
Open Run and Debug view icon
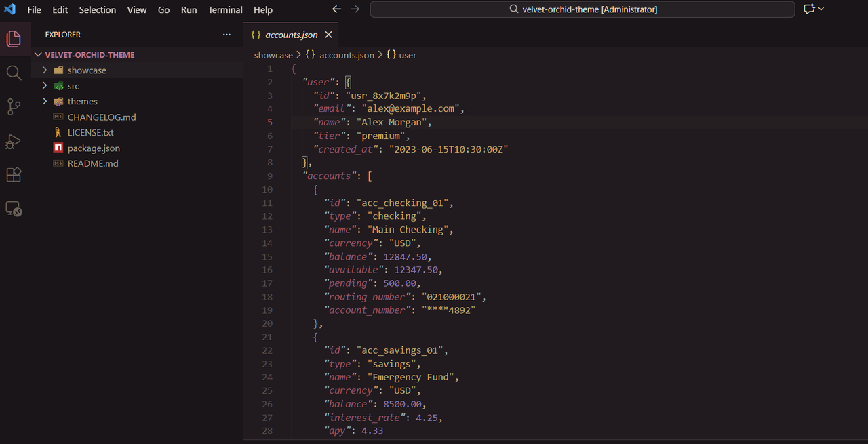click(x=14, y=141)
